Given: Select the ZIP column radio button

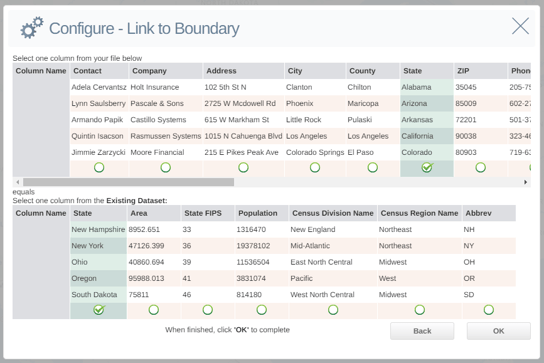Looking at the screenshot, I should (481, 168).
